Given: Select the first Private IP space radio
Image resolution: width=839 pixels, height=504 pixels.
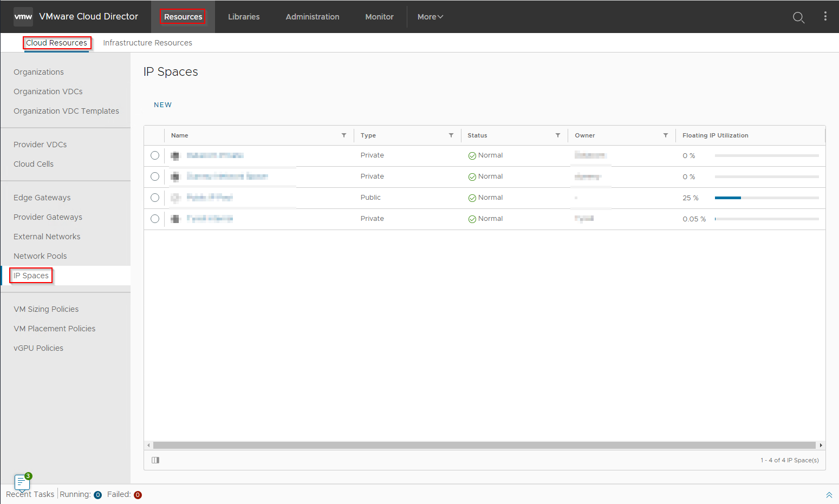Looking at the screenshot, I should pos(155,155).
